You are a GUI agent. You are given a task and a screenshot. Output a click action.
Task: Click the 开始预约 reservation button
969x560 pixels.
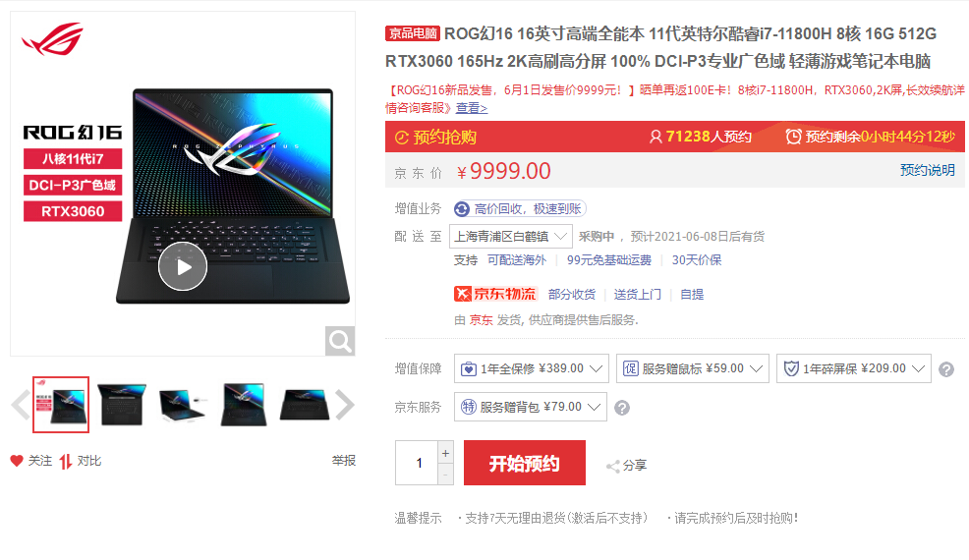tap(525, 463)
